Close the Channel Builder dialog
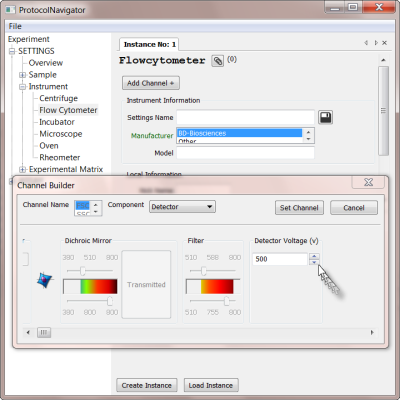This screenshot has height=400, width=400. point(368,182)
